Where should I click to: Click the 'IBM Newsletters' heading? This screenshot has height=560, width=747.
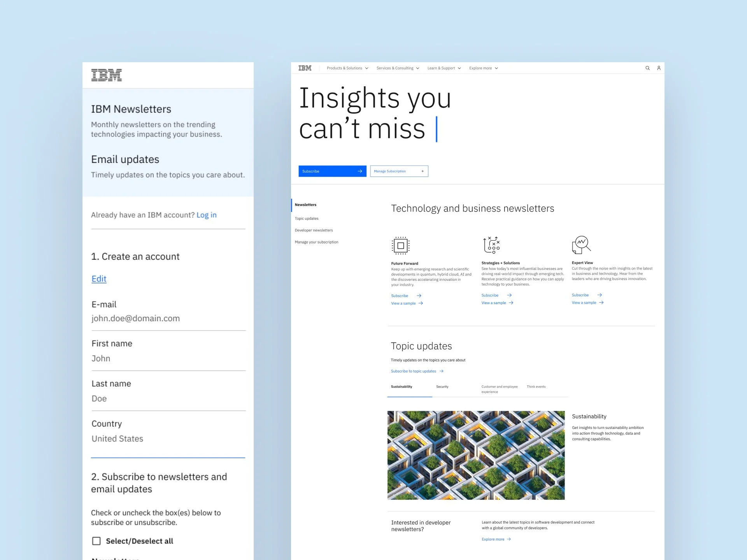click(x=131, y=109)
